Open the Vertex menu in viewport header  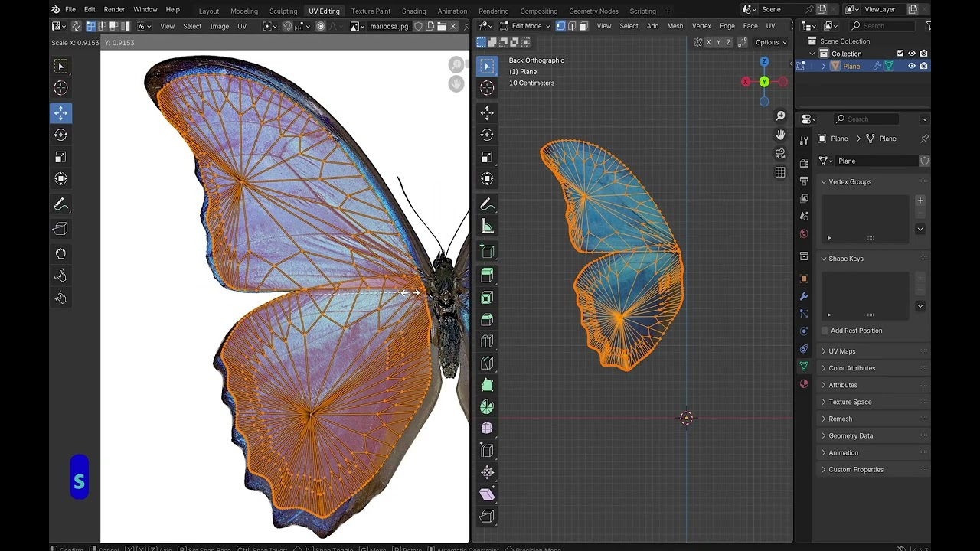(701, 26)
